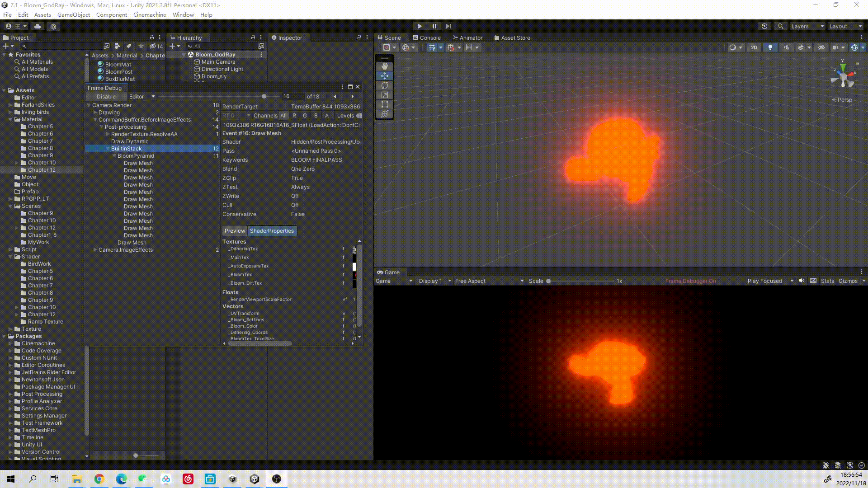This screenshot has width=868, height=488.
Task: Click the Step forward playback button
Action: [448, 26]
